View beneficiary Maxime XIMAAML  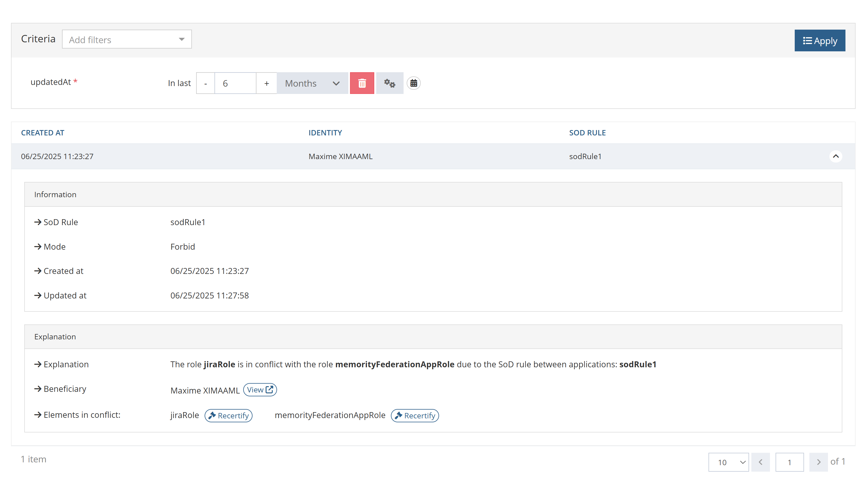pos(260,390)
